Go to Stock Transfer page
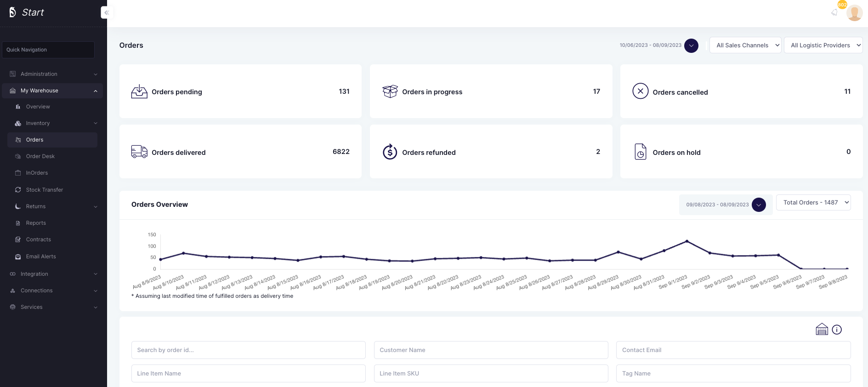Screen dimensions: 868x387 tap(44, 190)
